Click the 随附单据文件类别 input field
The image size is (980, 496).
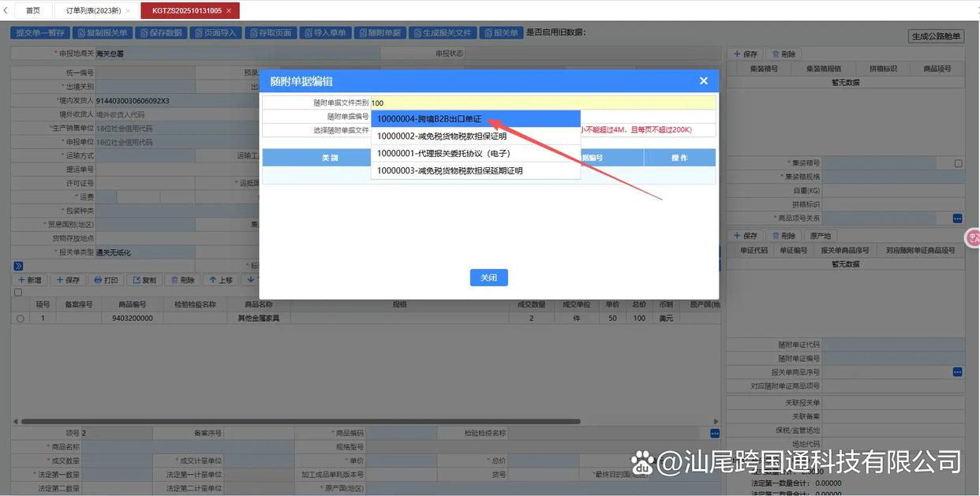coord(542,103)
